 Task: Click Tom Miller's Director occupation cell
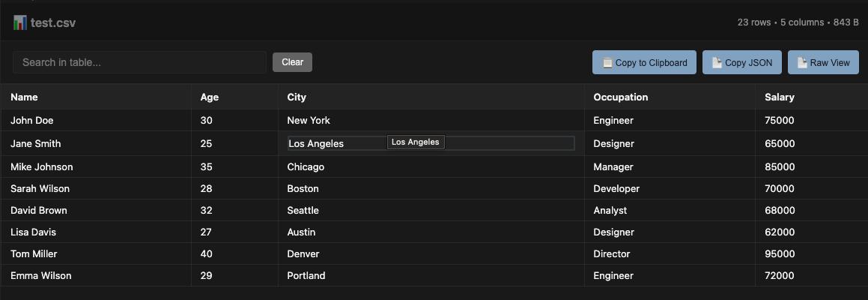(611, 253)
